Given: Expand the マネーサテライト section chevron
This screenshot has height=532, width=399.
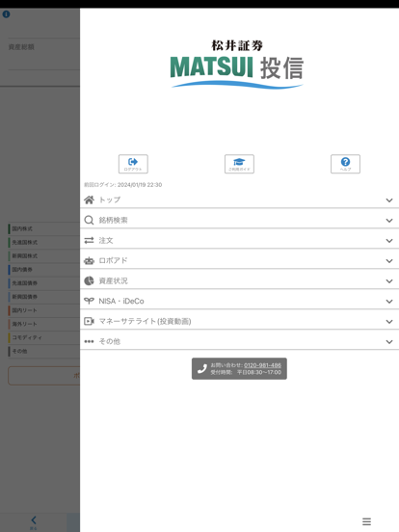Looking at the screenshot, I should point(389,322).
